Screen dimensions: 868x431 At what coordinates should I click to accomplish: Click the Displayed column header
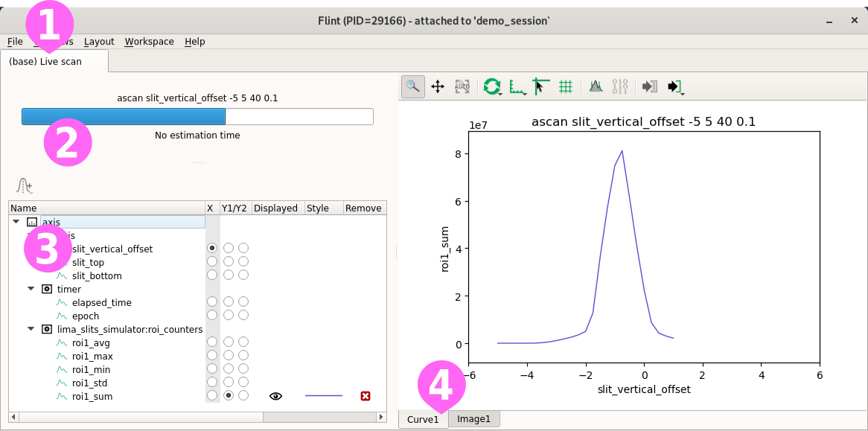(278, 208)
